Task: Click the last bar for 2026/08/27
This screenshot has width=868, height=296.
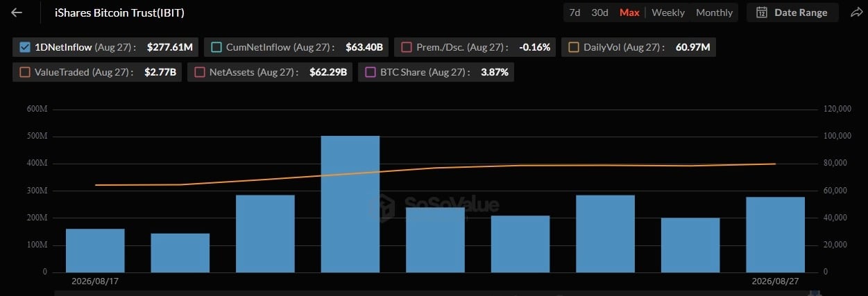Action: [x=775, y=234]
